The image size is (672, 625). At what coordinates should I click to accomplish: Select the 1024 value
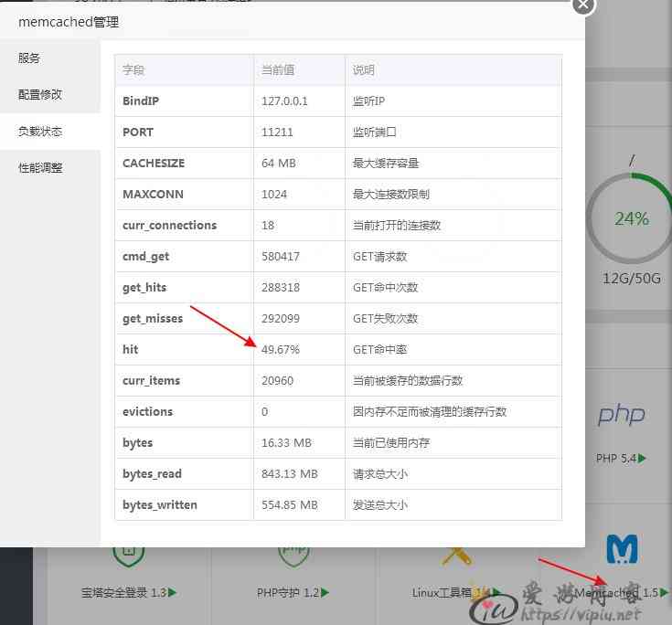click(274, 194)
